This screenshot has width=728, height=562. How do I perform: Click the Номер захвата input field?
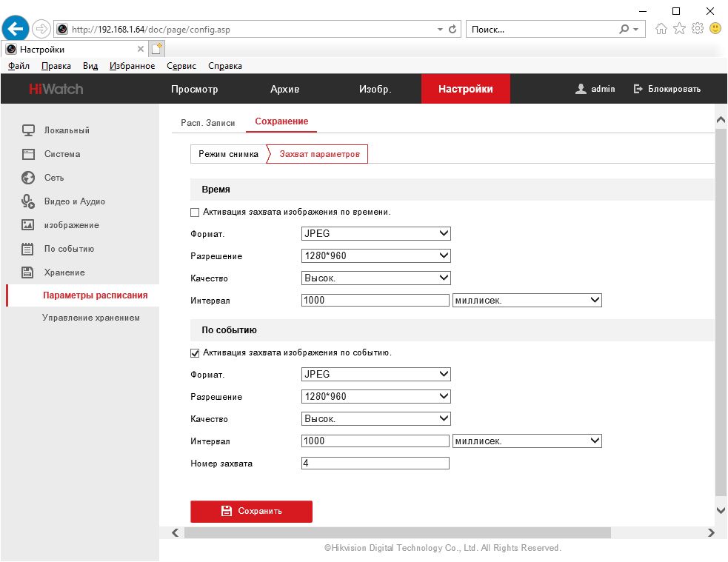click(375, 464)
